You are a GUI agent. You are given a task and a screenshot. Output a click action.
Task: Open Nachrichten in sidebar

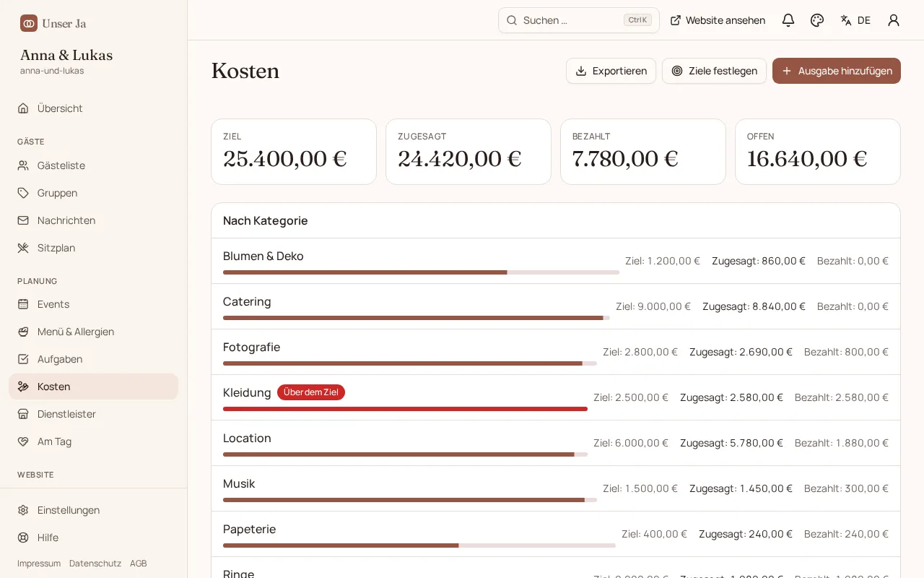coord(94,220)
